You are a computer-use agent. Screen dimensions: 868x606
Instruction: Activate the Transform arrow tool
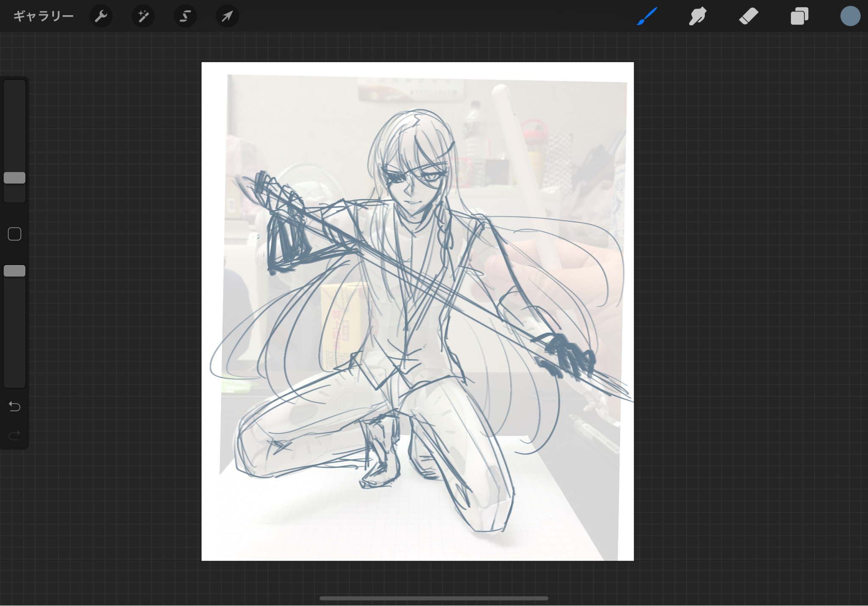227,17
